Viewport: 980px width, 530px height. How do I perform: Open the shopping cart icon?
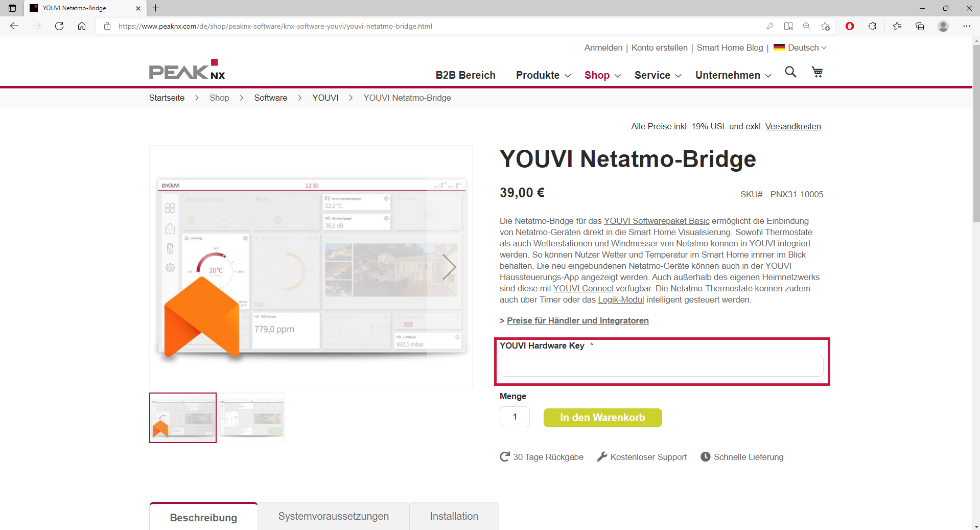click(818, 72)
